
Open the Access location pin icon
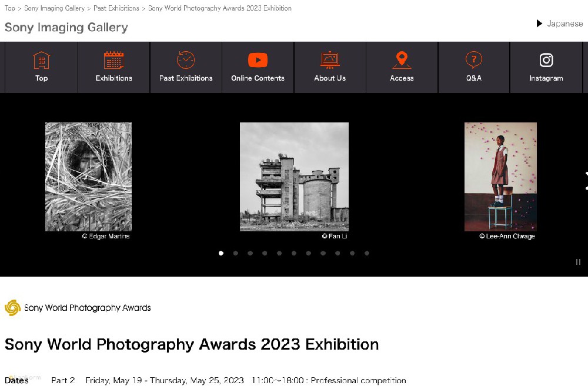[402, 61]
